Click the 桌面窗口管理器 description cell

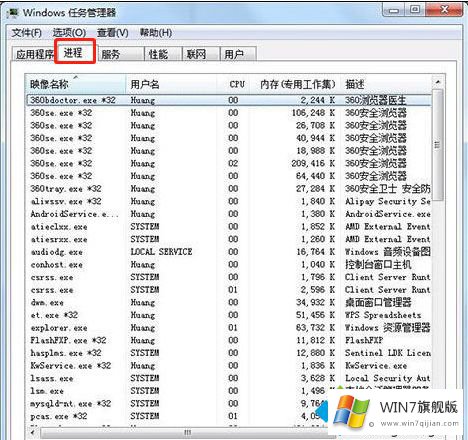tap(378, 303)
